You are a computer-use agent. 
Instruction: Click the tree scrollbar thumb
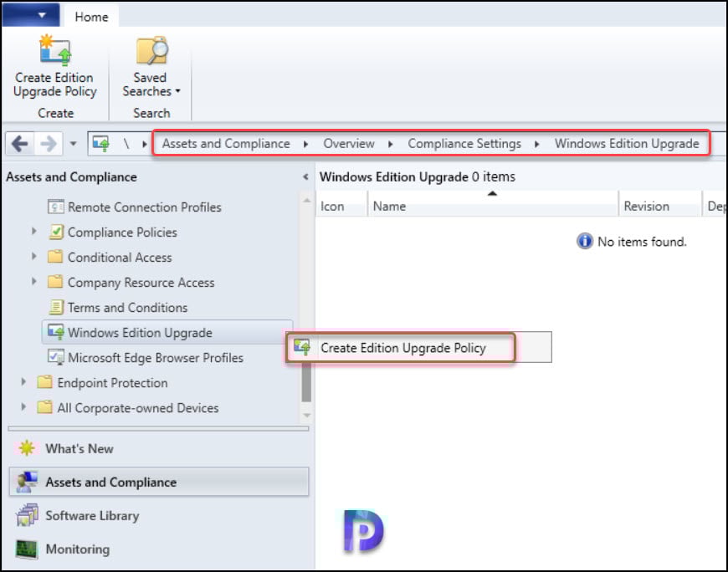(306, 381)
